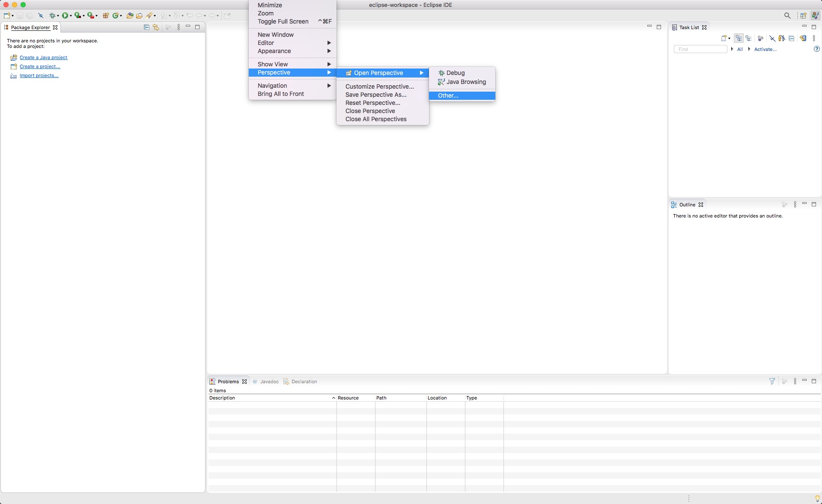Open the Outline view menu dots

point(795,205)
